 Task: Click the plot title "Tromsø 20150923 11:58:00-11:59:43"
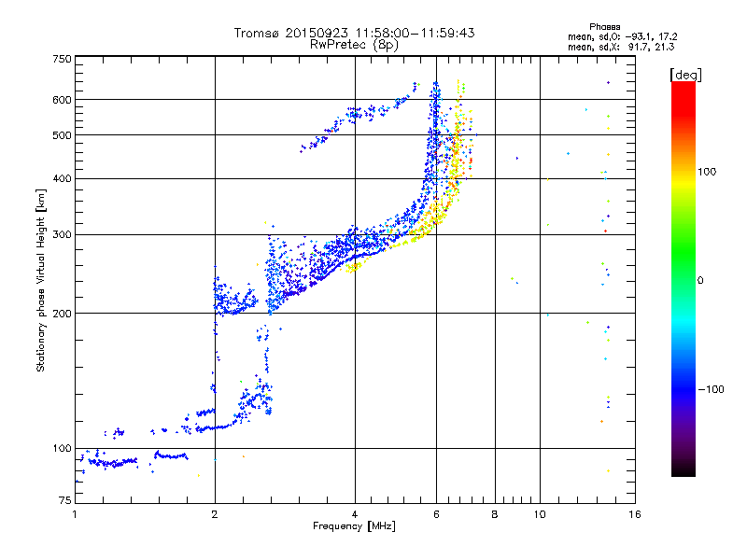pos(354,33)
